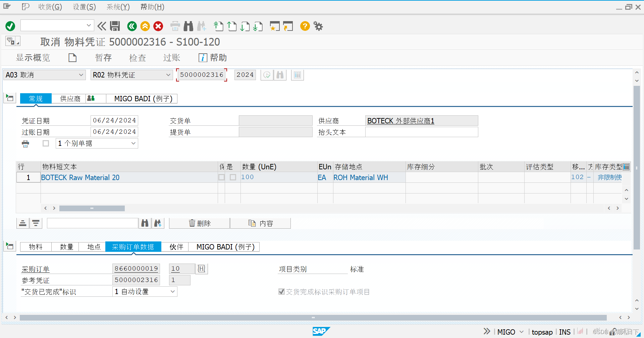Click the collapse header data icon

pos(10,98)
